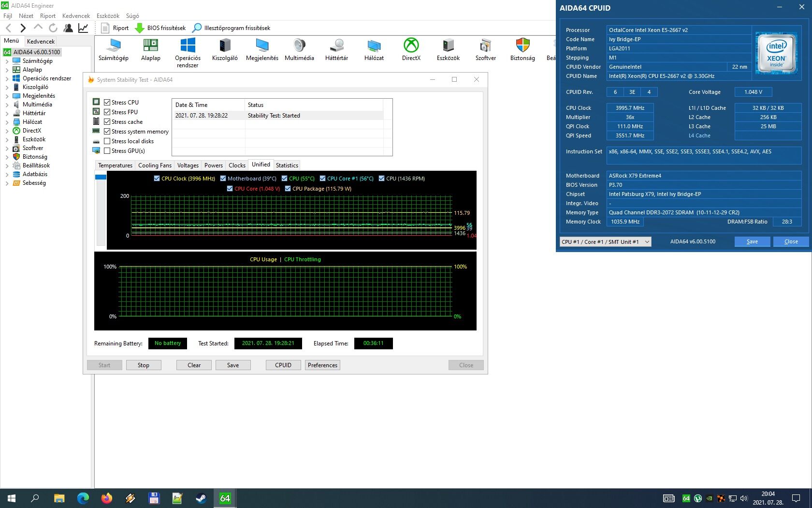Click the Stop button

coord(144,365)
